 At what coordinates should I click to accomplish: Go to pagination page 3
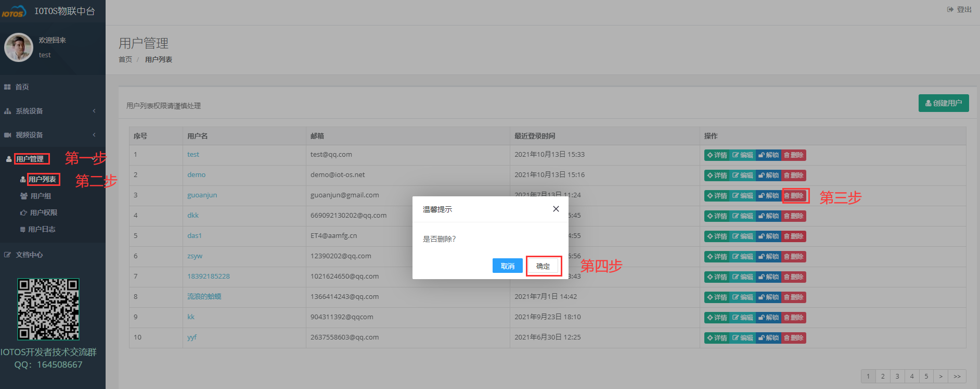pyautogui.click(x=897, y=376)
